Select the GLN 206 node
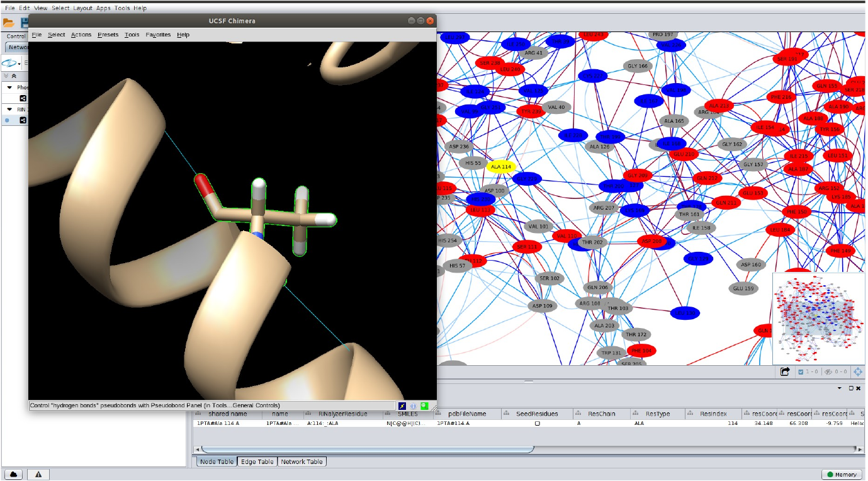Viewport: 868px width, 481px height. (597, 287)
